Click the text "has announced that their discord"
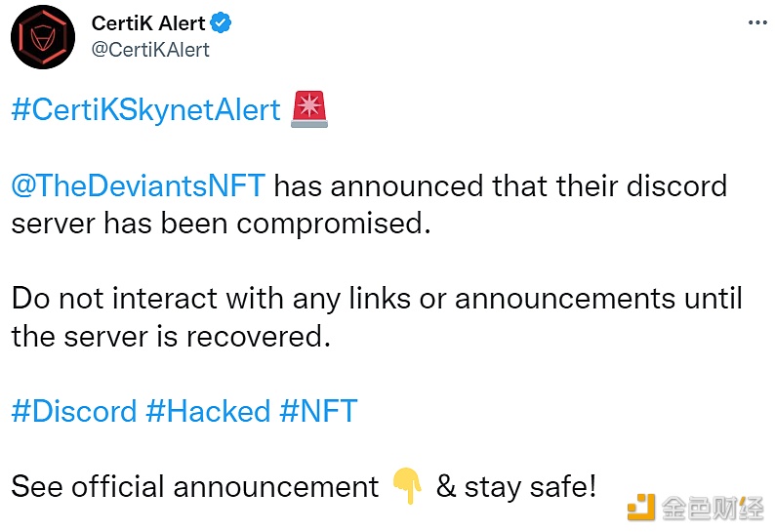This screenshot has height=532, width=775. (502, 185)
